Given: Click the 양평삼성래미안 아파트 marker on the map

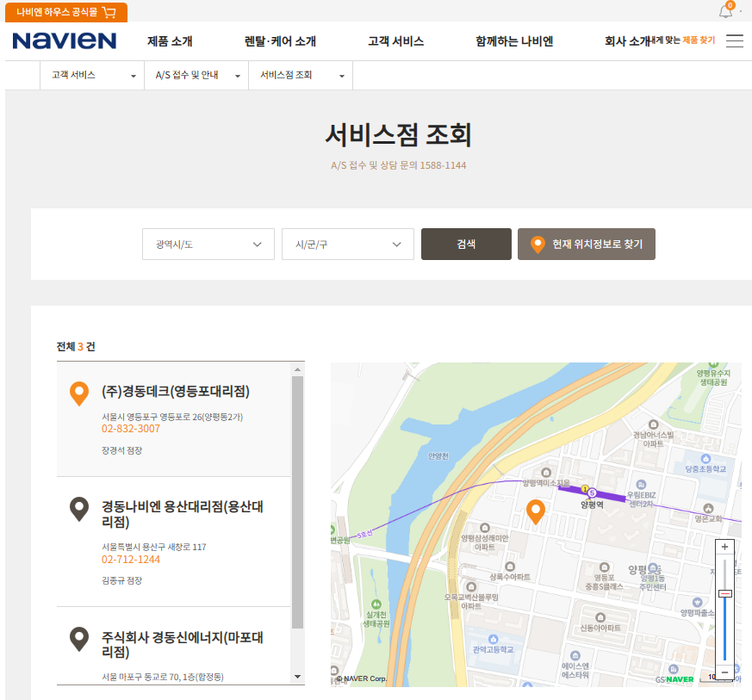Looking at the screenshot, I should (x=485, y=528).
